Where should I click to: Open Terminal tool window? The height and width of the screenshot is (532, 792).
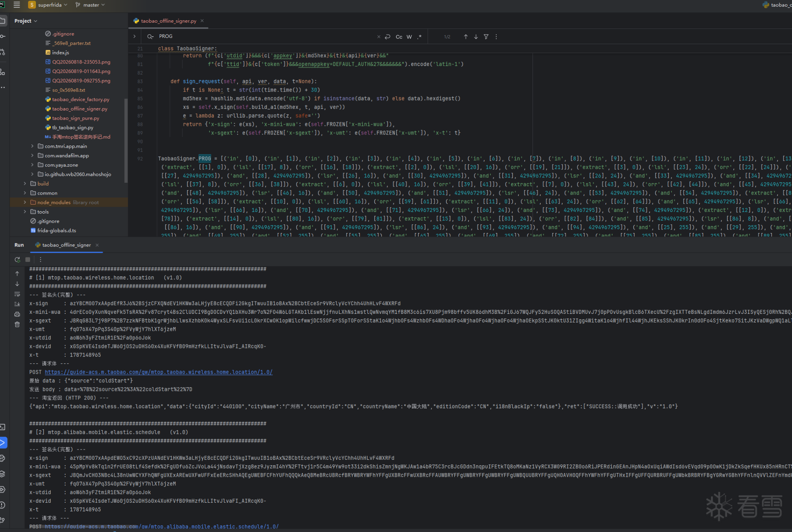[x=2, y=427]
